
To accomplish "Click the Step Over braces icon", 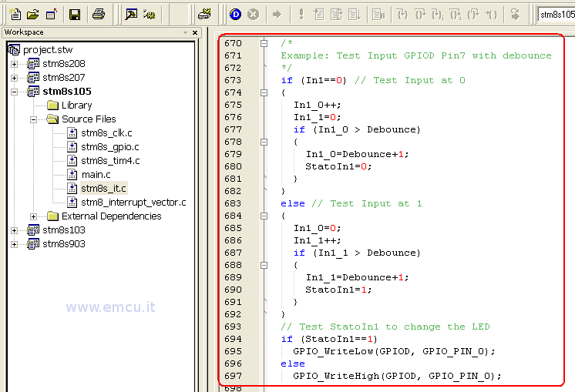I will 420,15.
